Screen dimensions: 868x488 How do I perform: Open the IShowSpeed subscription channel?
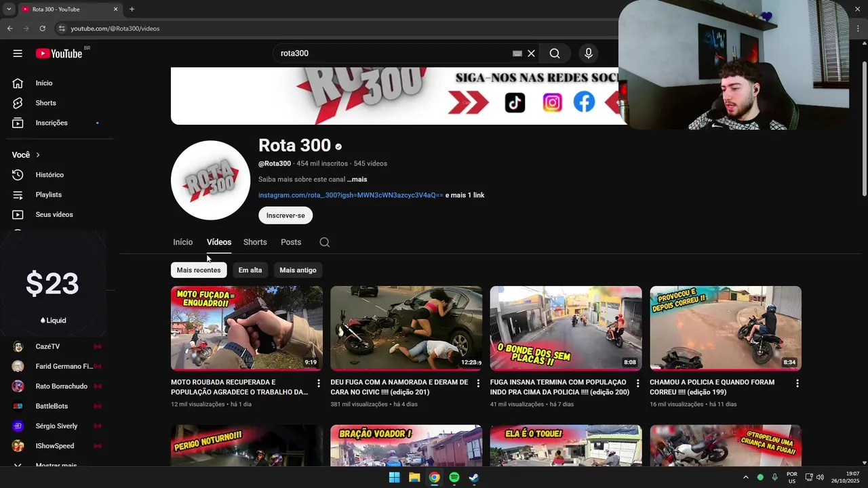click(57, 446)
